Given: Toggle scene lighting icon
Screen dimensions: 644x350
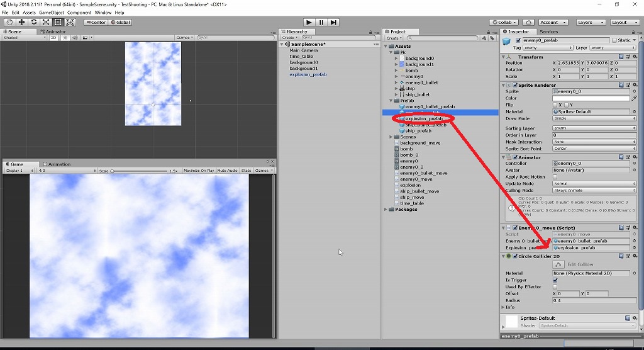Looking at the screenshot, I should point(65,37).
